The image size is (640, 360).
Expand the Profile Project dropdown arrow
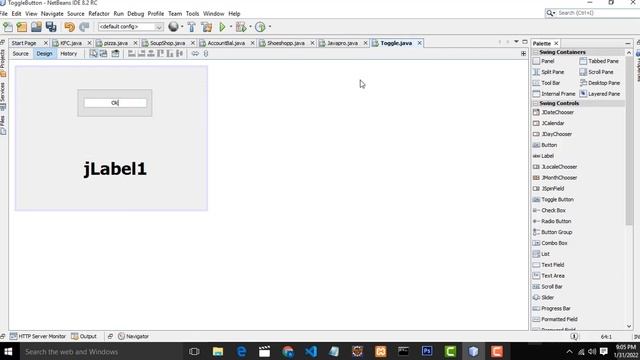270,27
